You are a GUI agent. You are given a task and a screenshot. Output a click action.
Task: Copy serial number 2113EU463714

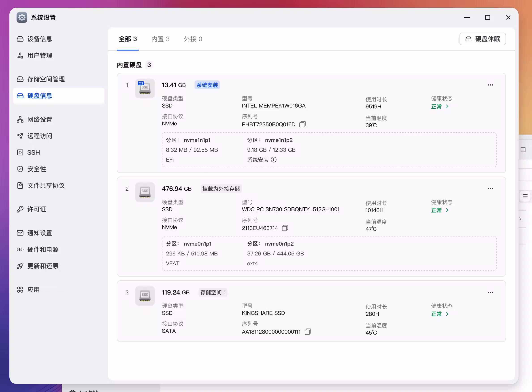(x=285, y=228)
